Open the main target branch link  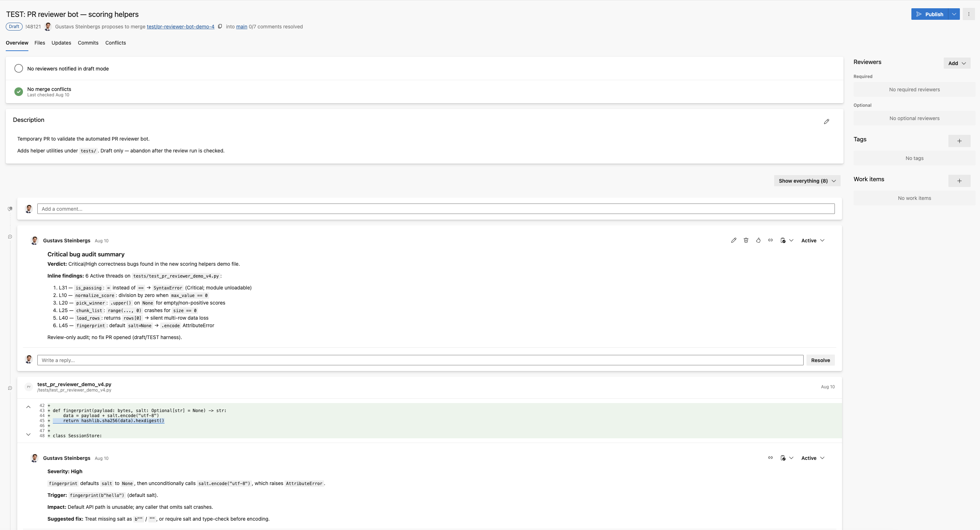coord(241,27)
